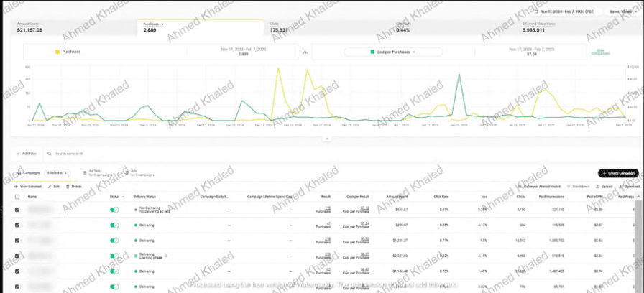
Task: Click the Download icon button
Action: (629, 186)
